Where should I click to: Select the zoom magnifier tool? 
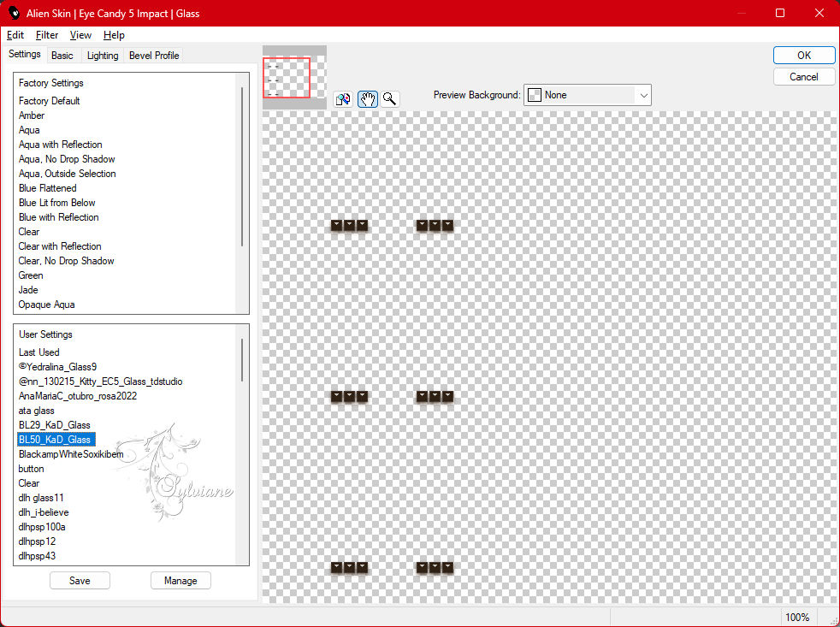click(x=390, y=99)
